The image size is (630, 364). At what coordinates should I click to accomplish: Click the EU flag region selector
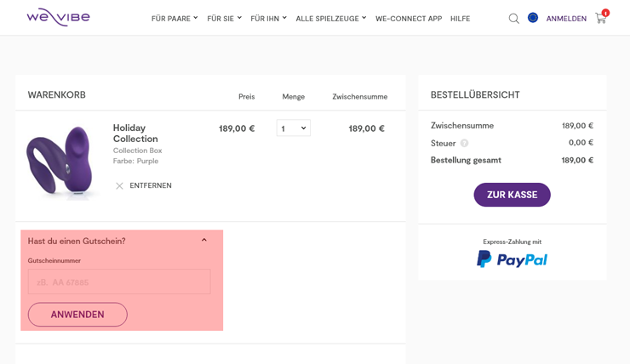533,18
